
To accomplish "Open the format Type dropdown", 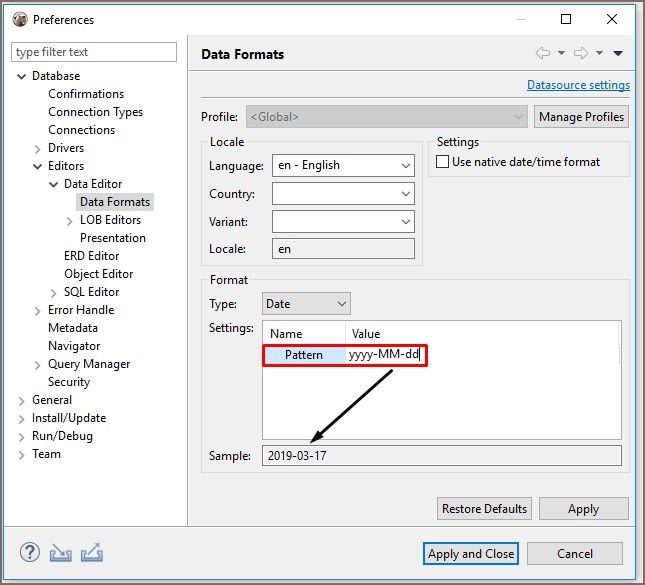I will [x=307, y=303].
